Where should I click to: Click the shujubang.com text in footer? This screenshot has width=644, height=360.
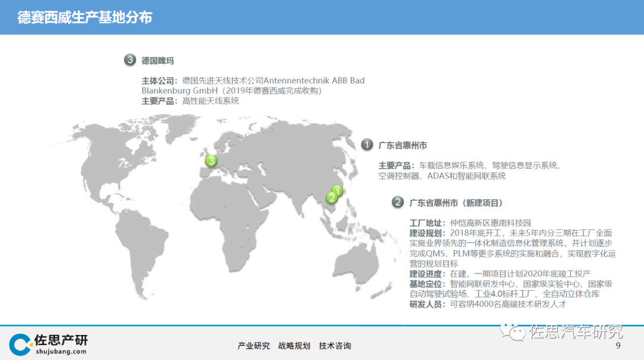61,352
